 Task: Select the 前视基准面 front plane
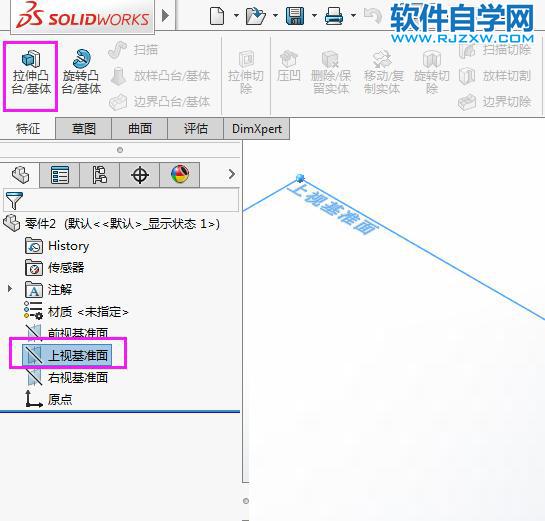click(67, 332)
